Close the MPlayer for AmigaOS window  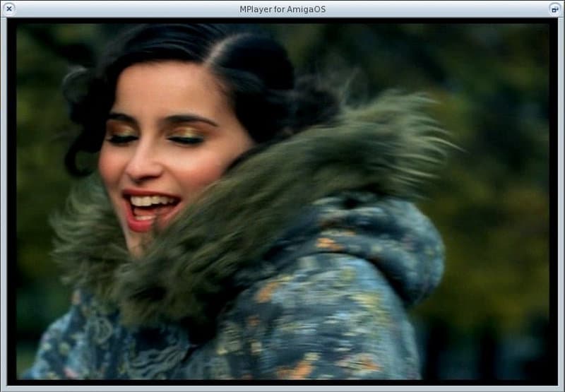(x=9, y=9)
